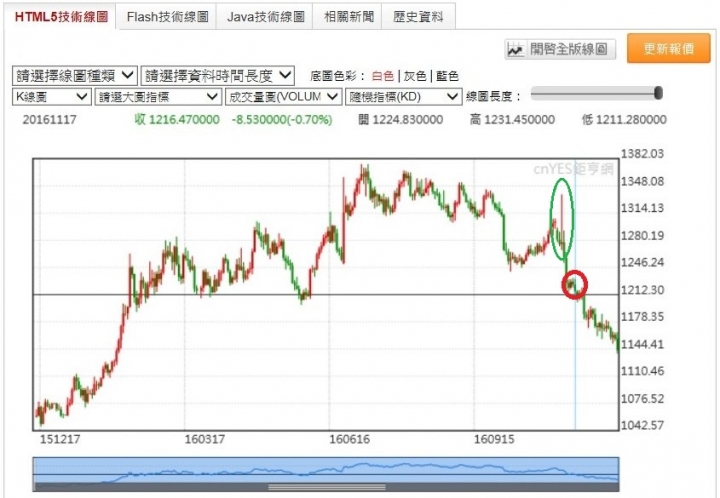Click the horizontal scrollbar thumb under overview
The width and height of the screenshot is (720, 498).
tap(326, 487)
